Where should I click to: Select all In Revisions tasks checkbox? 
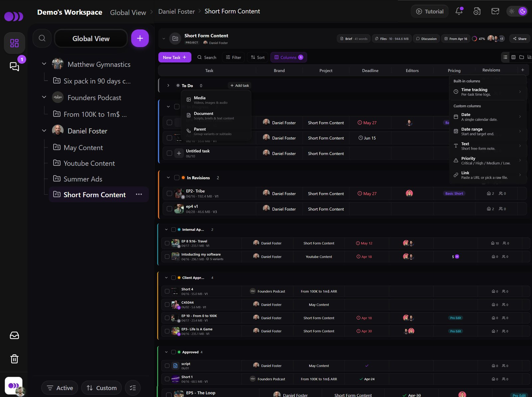pos(177,178)
